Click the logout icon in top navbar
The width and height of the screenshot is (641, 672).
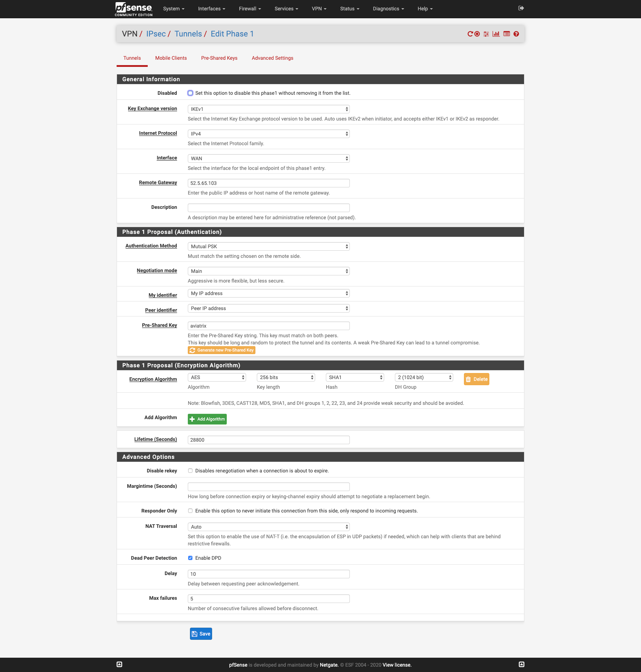521,8
